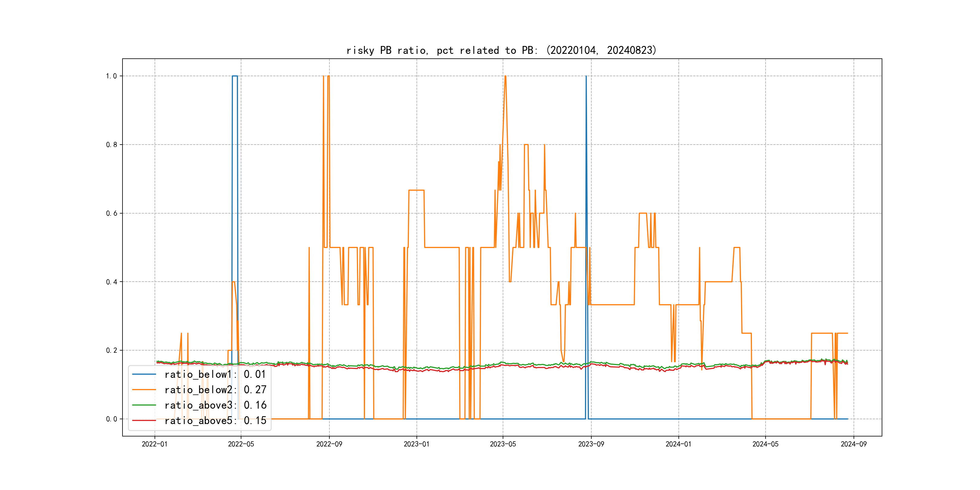Image resolution: width=980 pixels, height=490 pixels.
Task: Click the 2024-01 x-axis tick label
Action: 678,444
